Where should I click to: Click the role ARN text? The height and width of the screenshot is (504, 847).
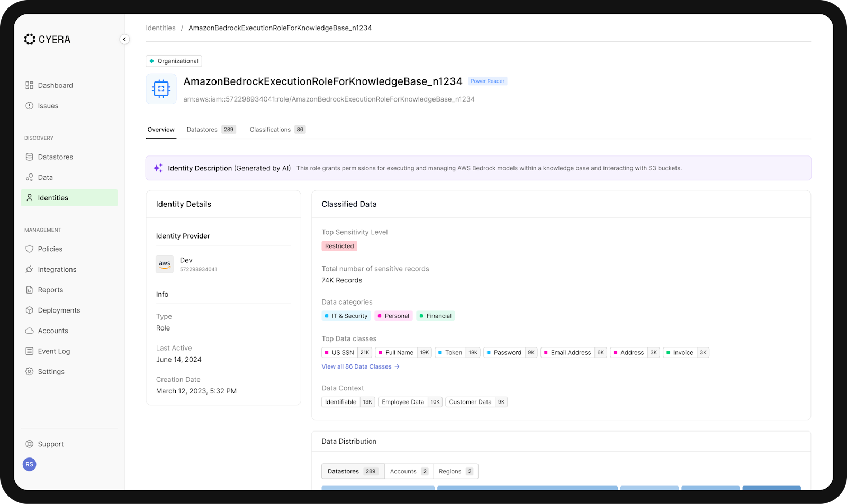pos(329,99)
